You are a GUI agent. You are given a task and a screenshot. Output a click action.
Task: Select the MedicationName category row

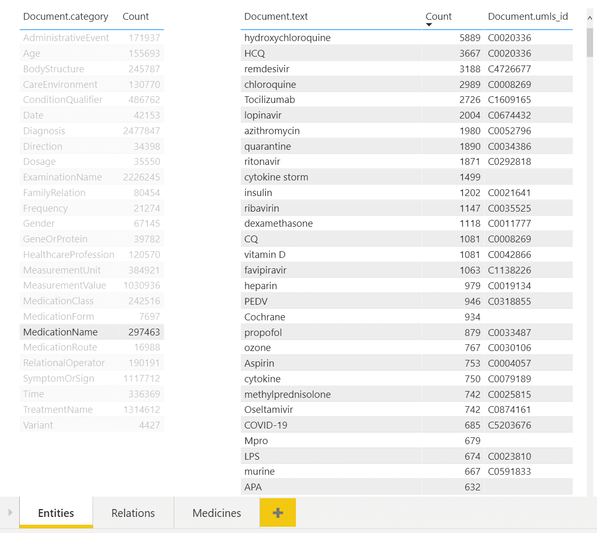click(92, 332)
